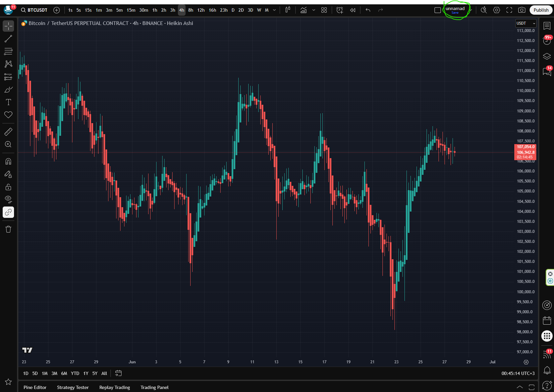Click the Publish button
Viewport: 554px width, 392px height.
coord(541,10)
